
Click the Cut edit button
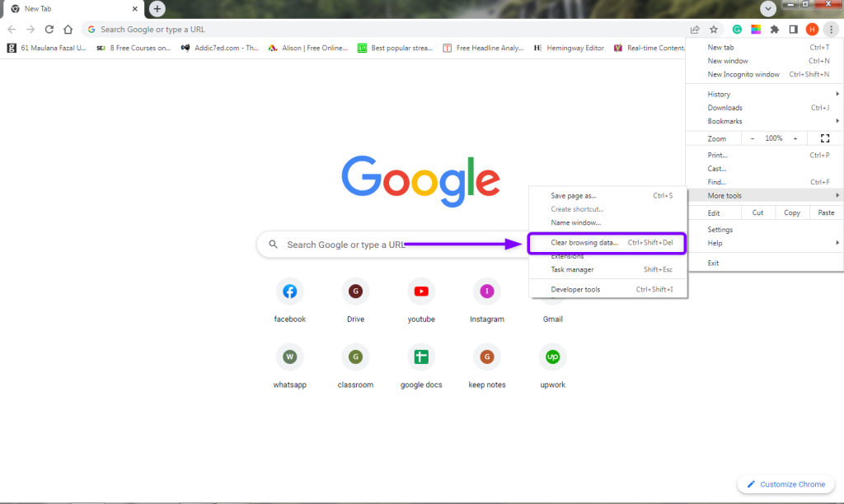pos(758,212)
